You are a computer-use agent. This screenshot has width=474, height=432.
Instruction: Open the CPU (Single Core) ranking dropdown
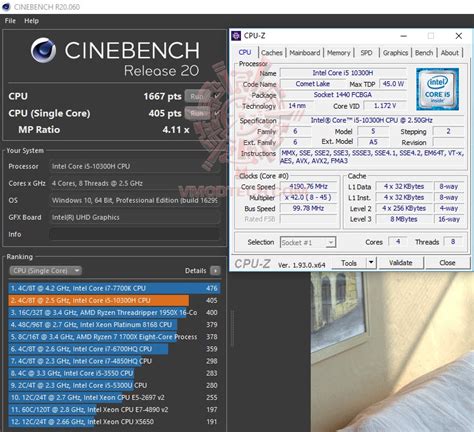[45, 270]
